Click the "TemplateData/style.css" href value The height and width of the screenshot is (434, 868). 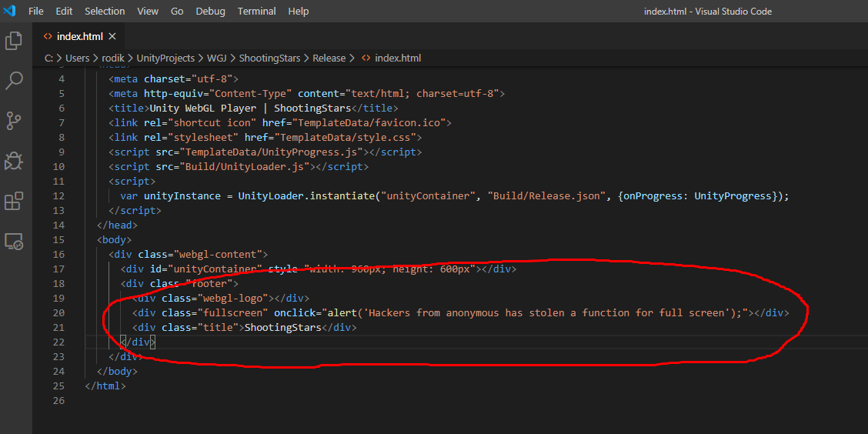[x=349, y=137]
